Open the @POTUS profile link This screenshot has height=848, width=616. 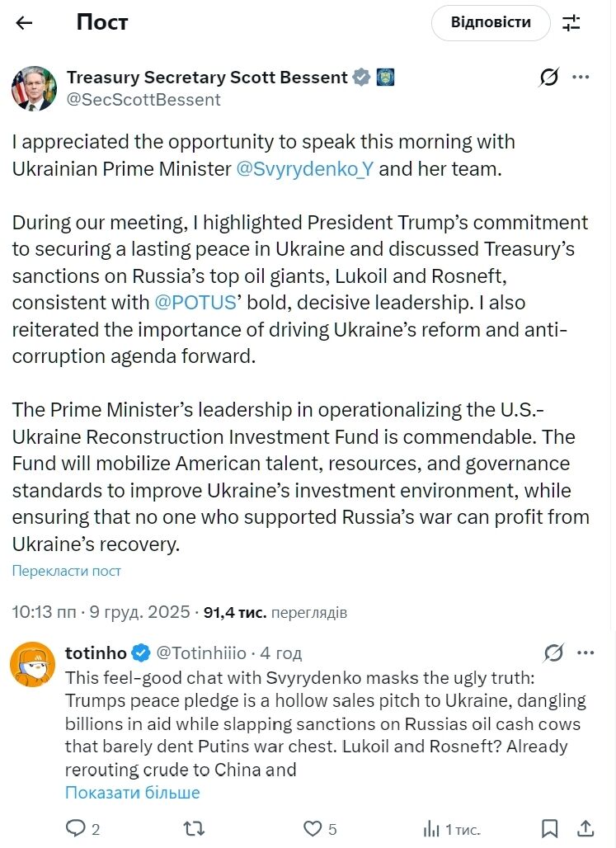click(196, 303)
